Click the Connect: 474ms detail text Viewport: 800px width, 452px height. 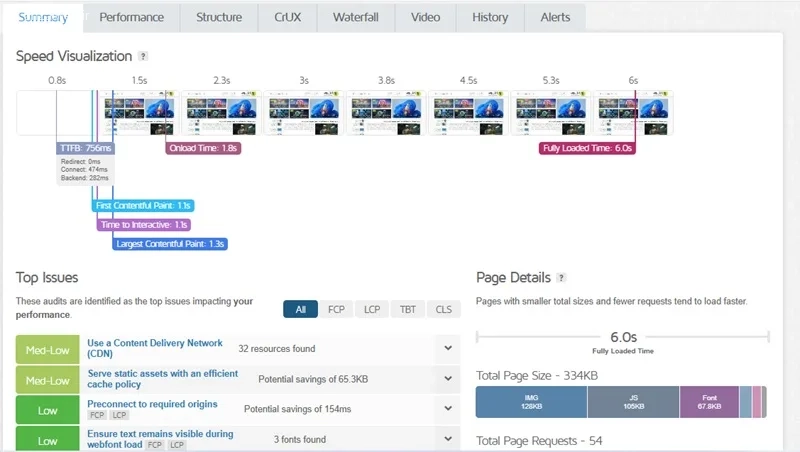click(84, 169)
